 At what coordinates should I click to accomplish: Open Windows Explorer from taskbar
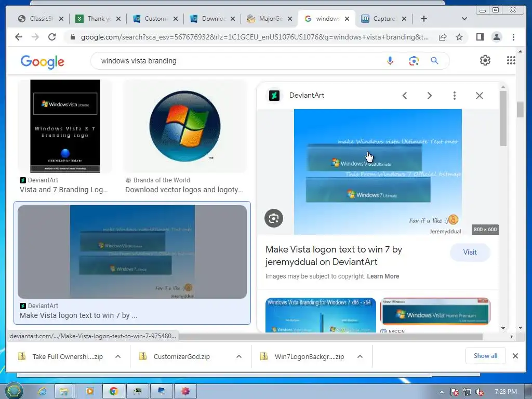click(64, 392)
